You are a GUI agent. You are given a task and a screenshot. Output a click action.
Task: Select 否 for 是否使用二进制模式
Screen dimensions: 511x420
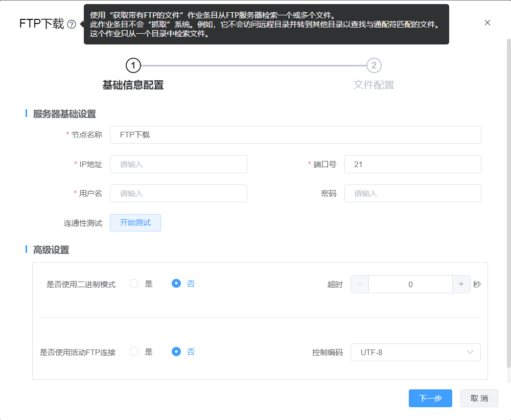click(176, 284)
